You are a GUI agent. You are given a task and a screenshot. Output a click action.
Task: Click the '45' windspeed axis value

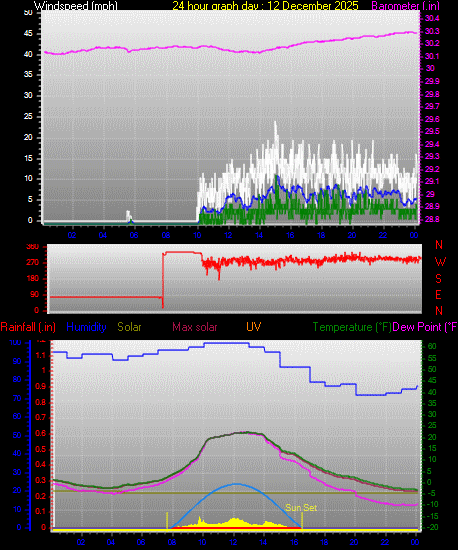click(x=28, y=34)
